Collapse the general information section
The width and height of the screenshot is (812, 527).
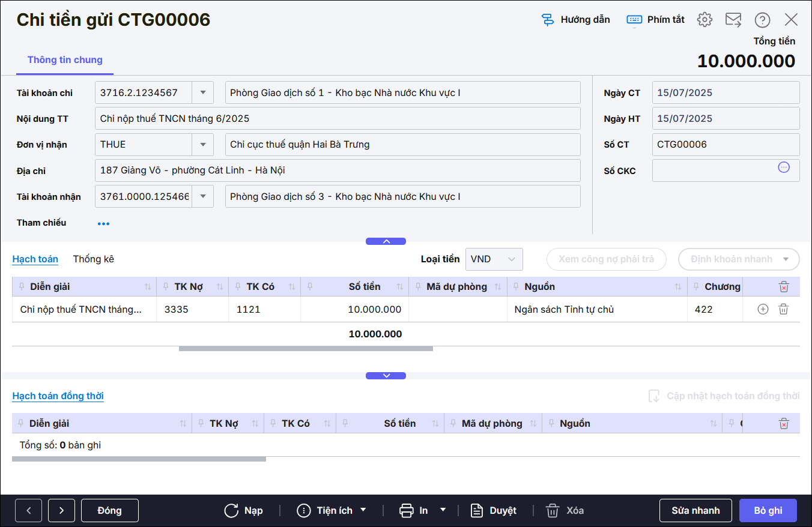pyautogui.click(x=386, y=241)
